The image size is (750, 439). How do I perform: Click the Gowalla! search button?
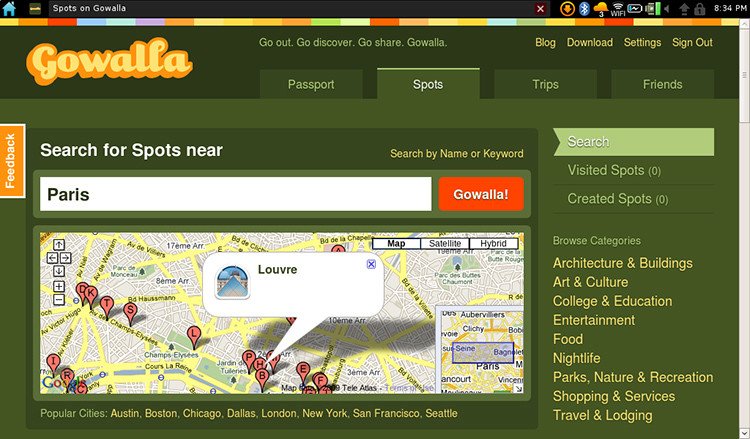point(481,194)
